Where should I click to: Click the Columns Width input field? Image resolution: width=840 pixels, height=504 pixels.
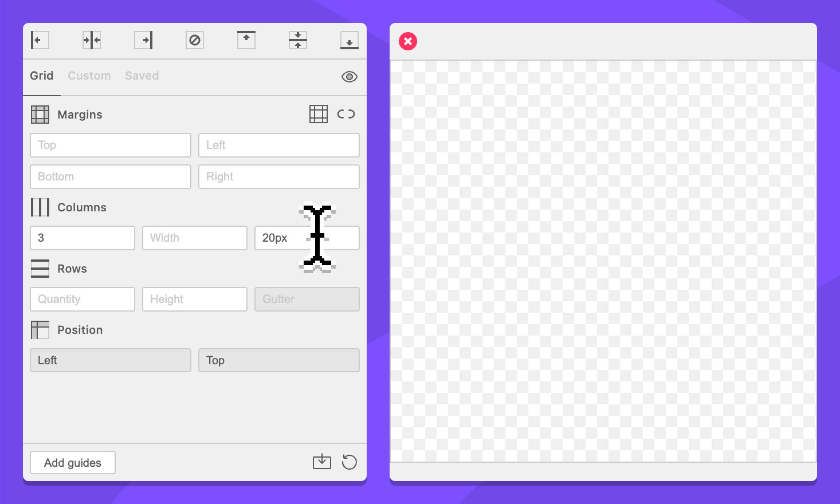(x=195, y=238)
